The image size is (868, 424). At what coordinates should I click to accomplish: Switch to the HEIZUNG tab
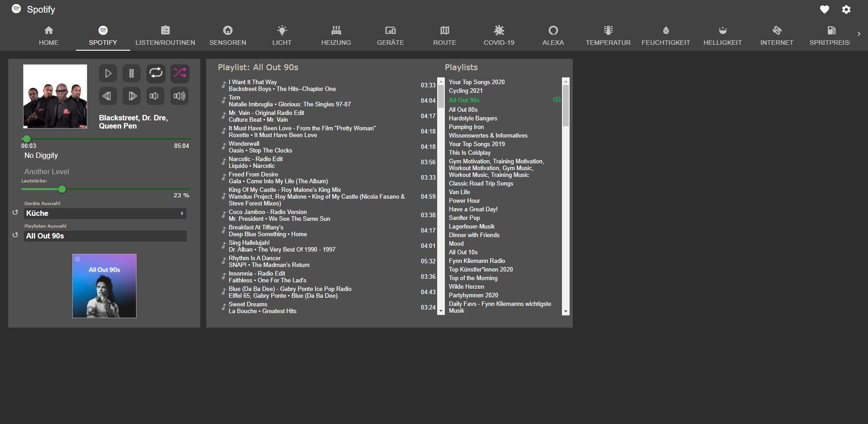pyautogui.click(x=336, y=36)
